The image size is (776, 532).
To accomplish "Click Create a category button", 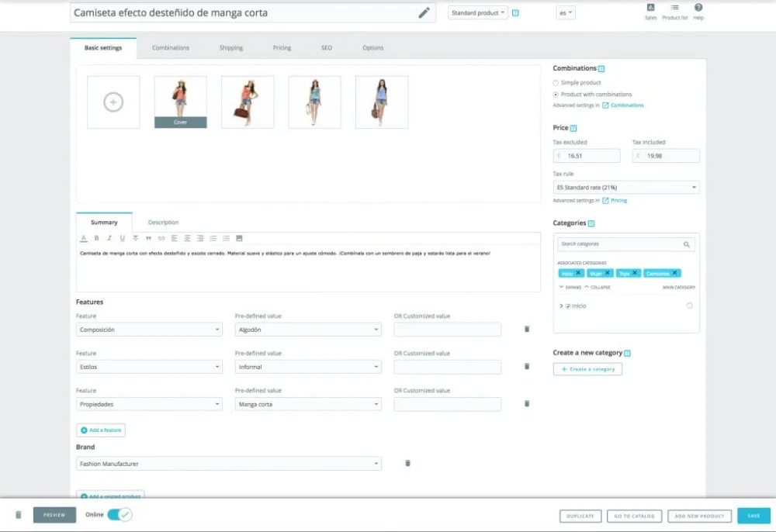I will click(587, 369).
